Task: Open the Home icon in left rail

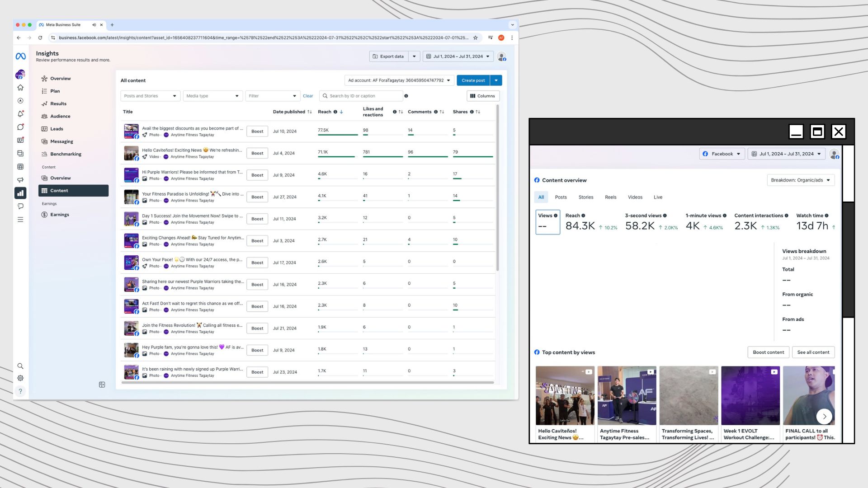Action: click(x=20, y=88)
